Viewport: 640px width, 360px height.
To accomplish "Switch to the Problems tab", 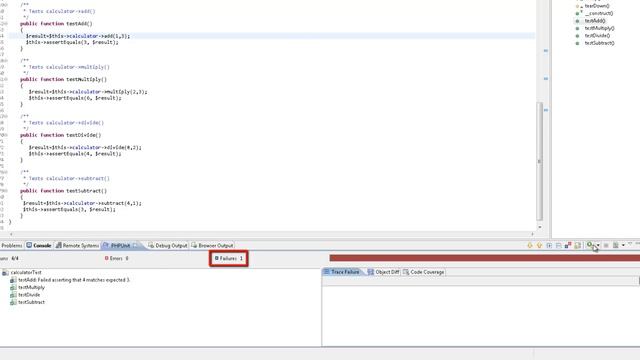I will click(x=11, y=245).
